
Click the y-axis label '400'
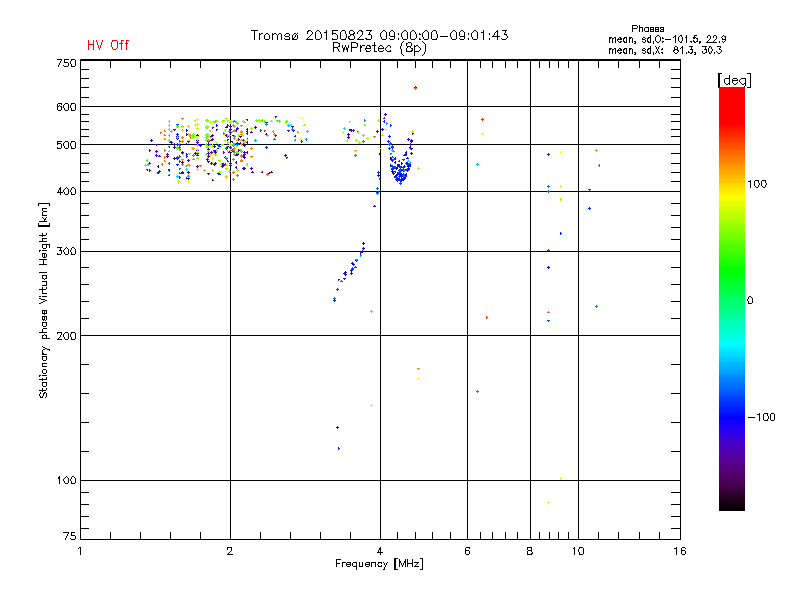coord(66,191)
